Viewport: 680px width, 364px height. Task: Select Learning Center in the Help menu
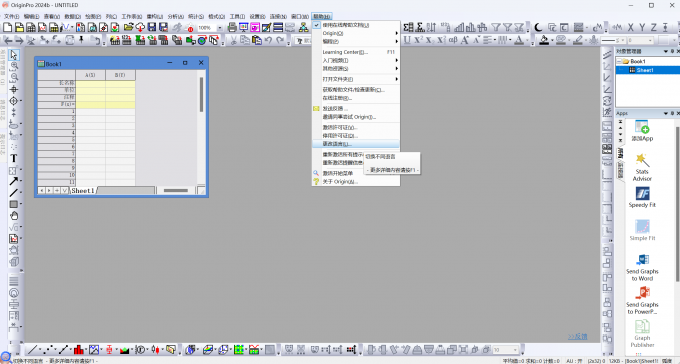[x=356, y=52]
